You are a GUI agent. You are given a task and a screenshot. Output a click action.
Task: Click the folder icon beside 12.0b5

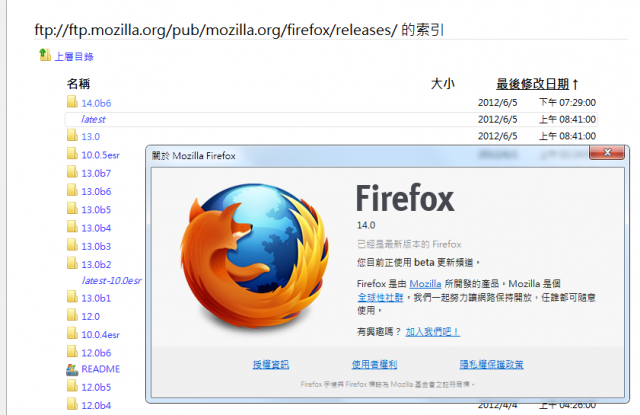pos(72,386)
